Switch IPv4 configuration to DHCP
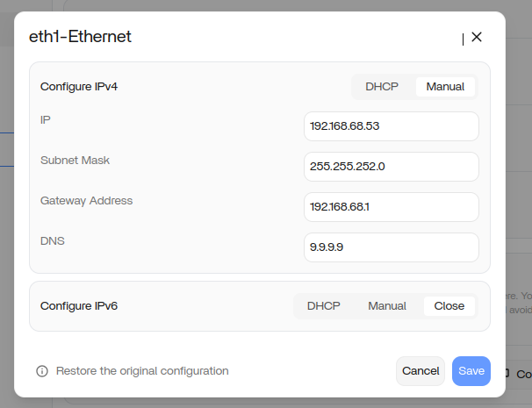 tap(382, 86)
